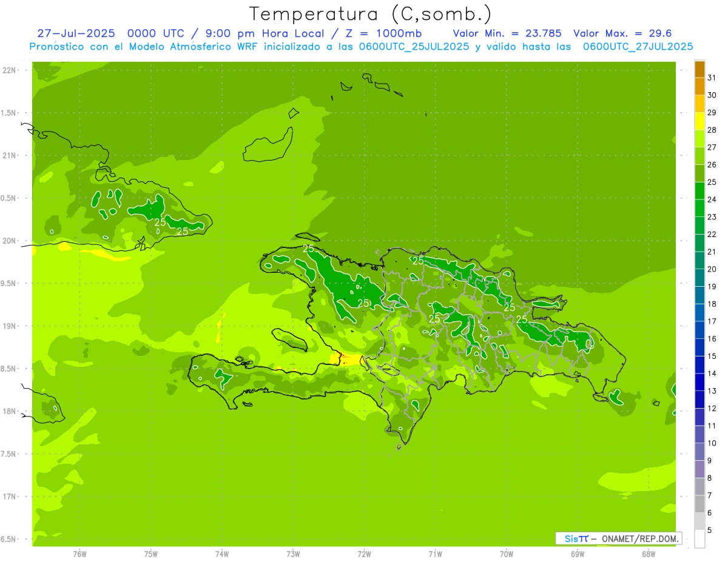Image resolution: width=728 pixels, height=562 pixels.
Task: Click the "70W" longitude axis label
Action: point(507,554)
